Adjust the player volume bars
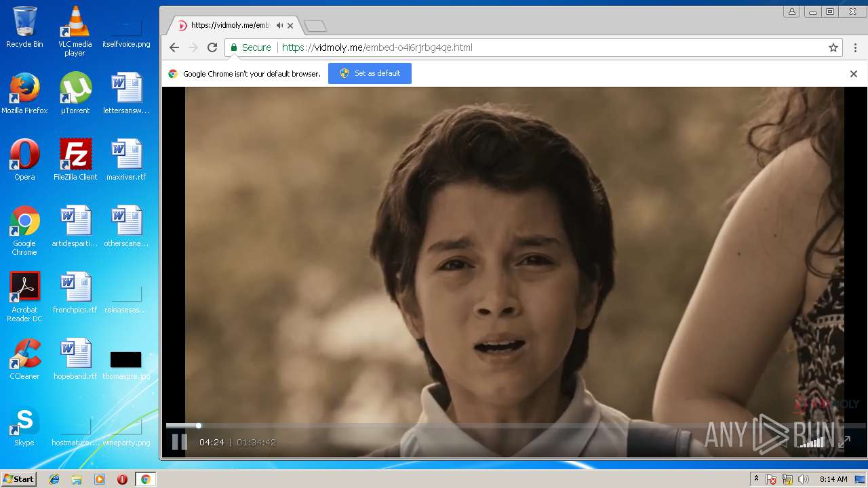The image size is (868, 488). point(810,442)
